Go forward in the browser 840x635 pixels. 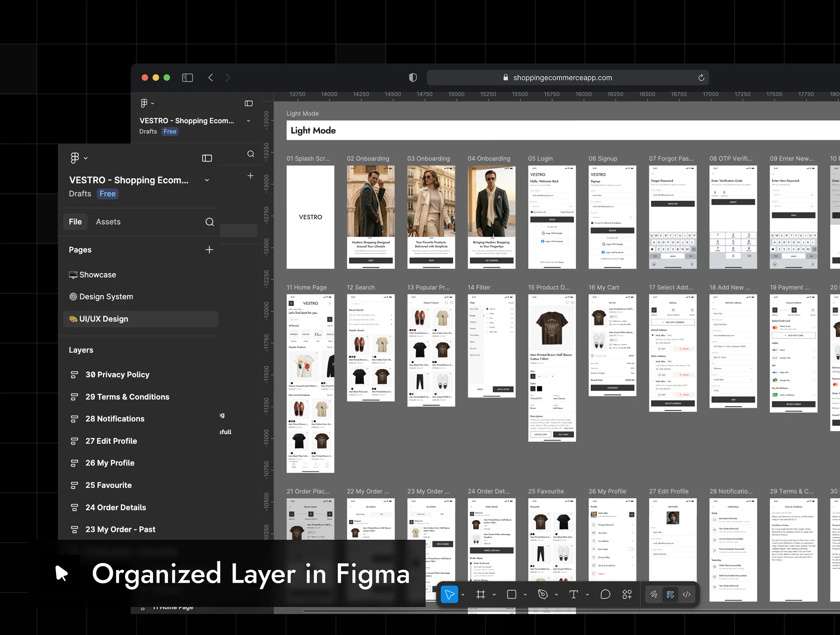click(x=228, y=78)
